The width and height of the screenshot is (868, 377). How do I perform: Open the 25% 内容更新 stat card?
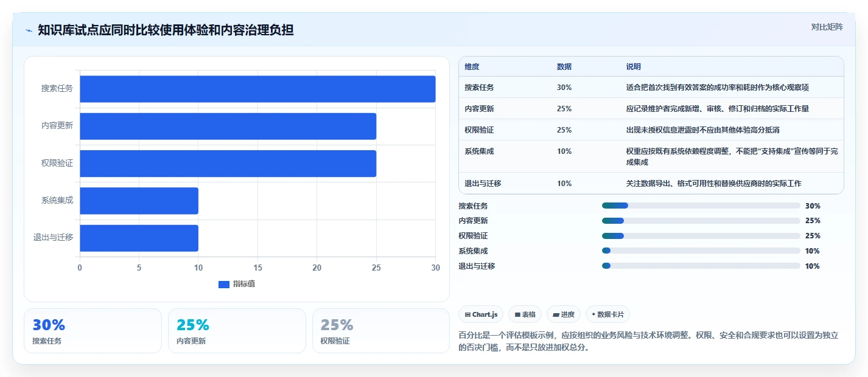(x=237, y=331)
